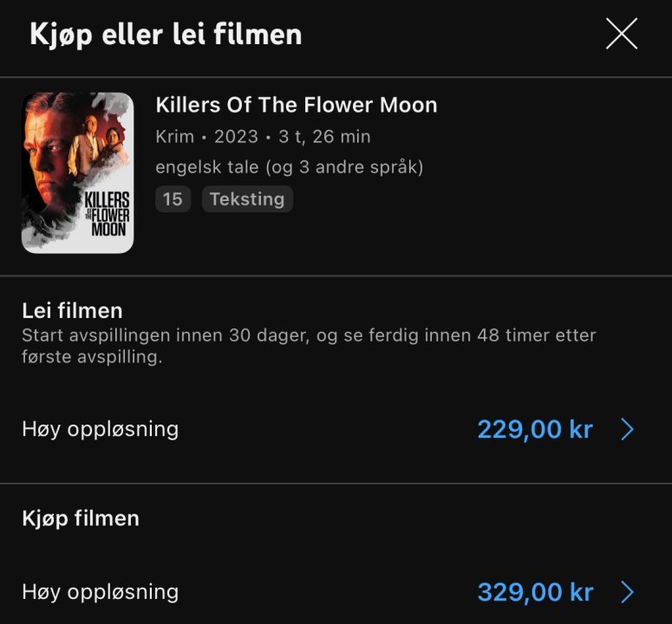Viewport: 672px width, 624px height.
Task: Select the age rating 15 badge
Action: point(173,199)
